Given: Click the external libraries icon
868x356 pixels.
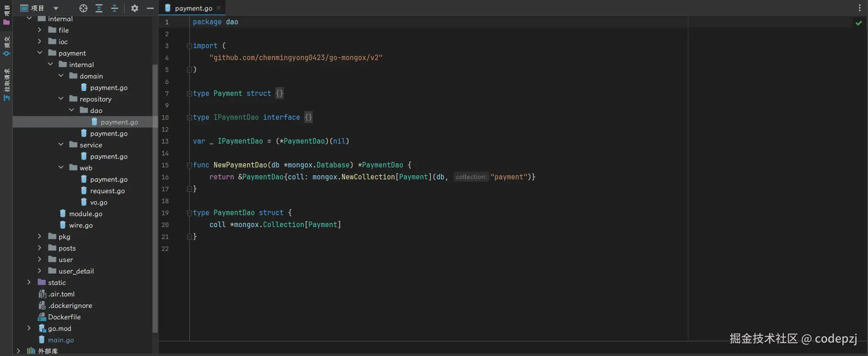Looking at the screenshot, I should 31,351.
